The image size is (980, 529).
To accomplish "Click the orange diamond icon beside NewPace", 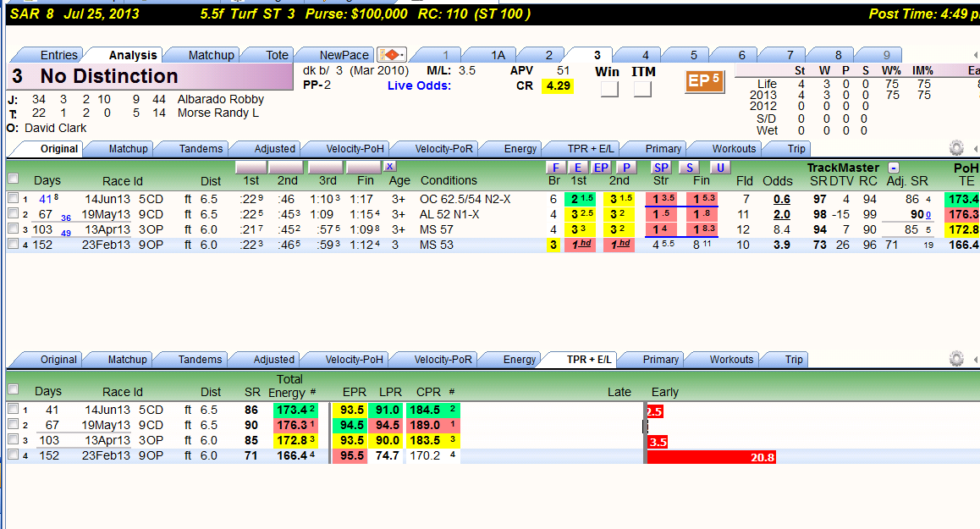I will point(392,55).
